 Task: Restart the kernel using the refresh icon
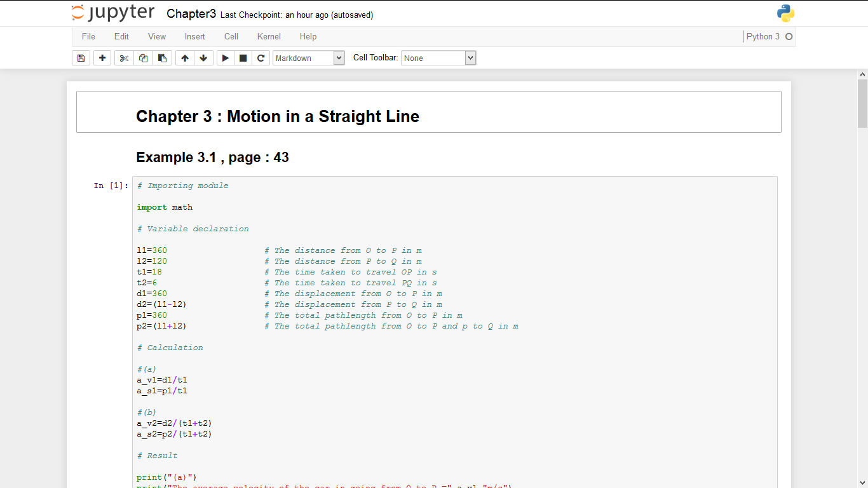tap(261, 58)
